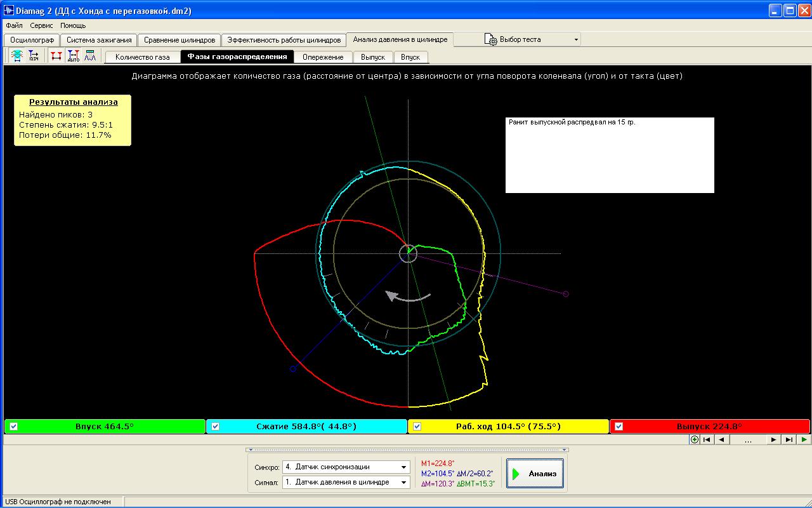
Task: Open the Выпуск sub-tab
Action: [373, 57]
